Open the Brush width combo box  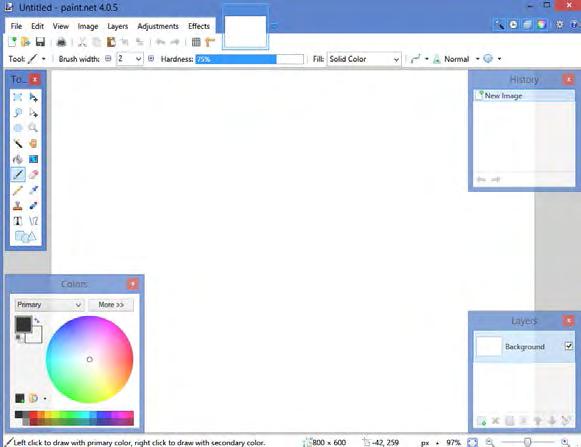tap(130, 59)
